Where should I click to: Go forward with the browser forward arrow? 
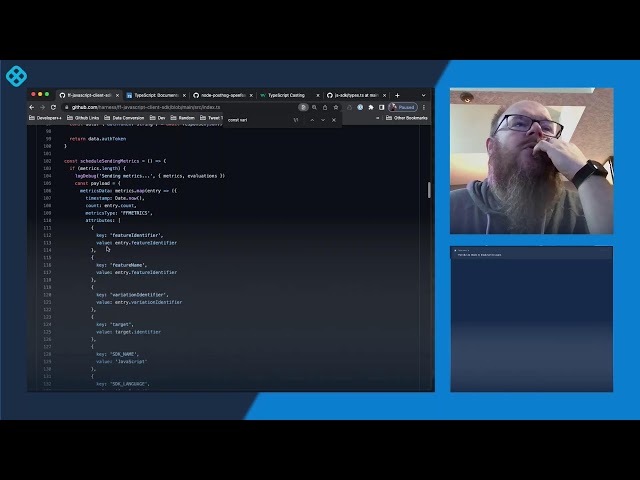pos(42,107)
